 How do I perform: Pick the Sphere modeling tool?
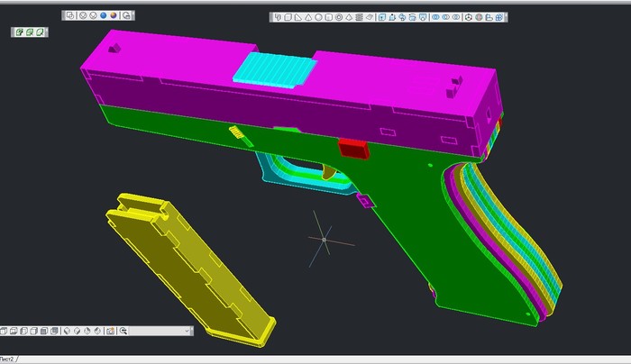[318, 16]
